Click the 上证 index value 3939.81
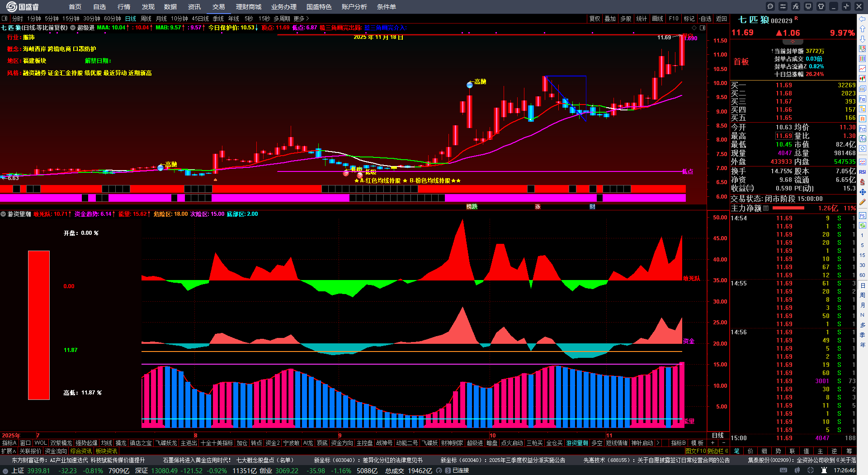The width and height of the screenshot is (868, 475). click(38, 470)
